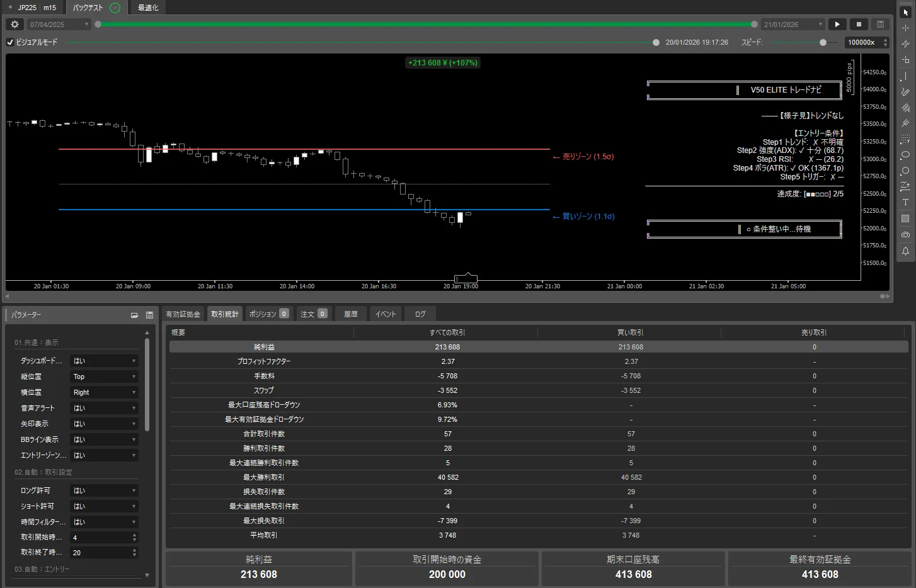The image size is (916, 588).
Task: Open the ロング許可 dropdown
Action: point(104,490)
